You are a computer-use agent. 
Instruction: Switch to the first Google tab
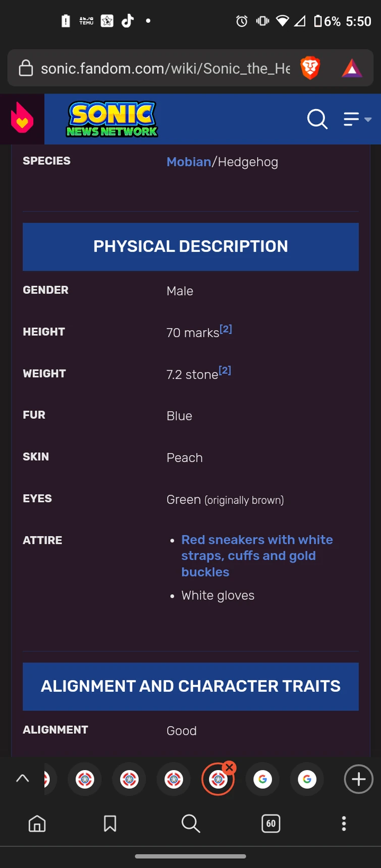262,780
